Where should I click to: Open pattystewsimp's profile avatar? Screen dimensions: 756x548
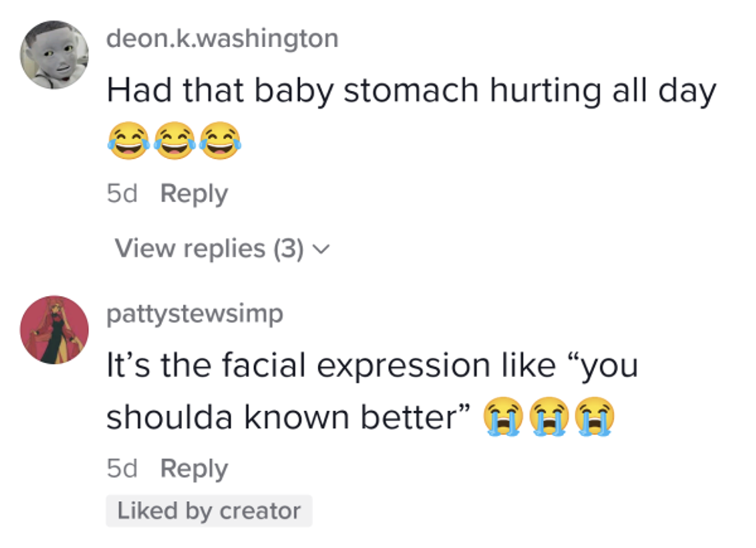click(54, 329)
